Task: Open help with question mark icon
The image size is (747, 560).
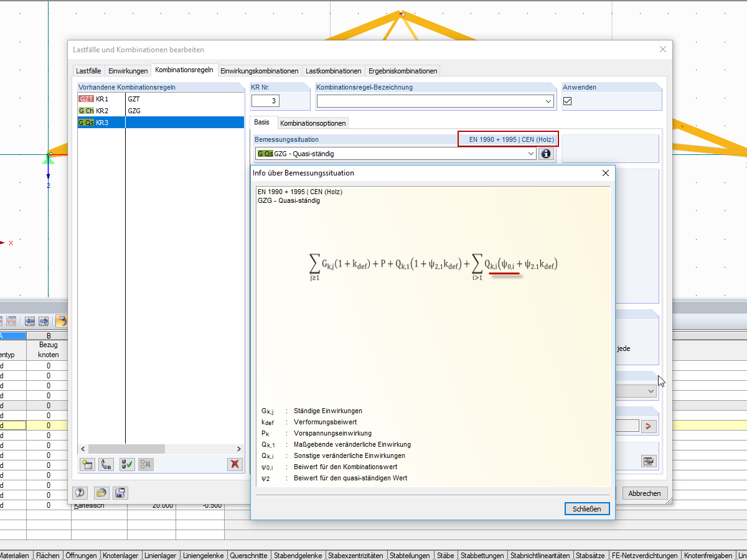Action: click(x=80, y=493)
